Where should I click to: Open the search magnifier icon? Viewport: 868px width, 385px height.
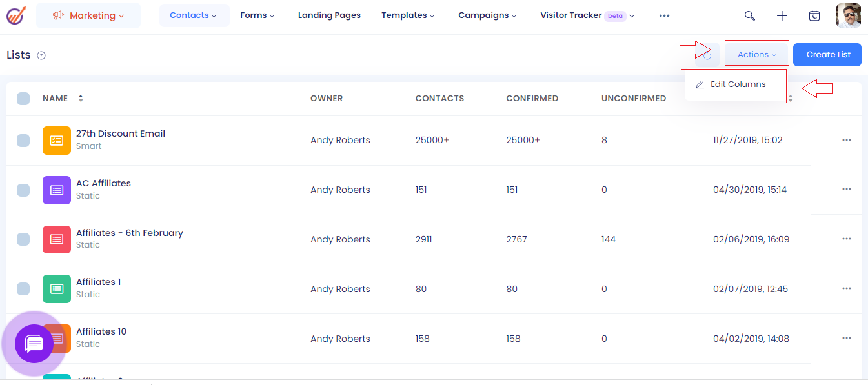pyautogui.click(x=749, y=15)
